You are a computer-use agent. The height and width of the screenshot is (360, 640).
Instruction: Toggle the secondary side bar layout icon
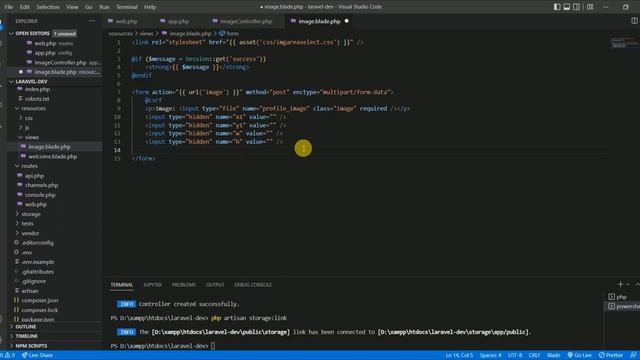[576, 7]
